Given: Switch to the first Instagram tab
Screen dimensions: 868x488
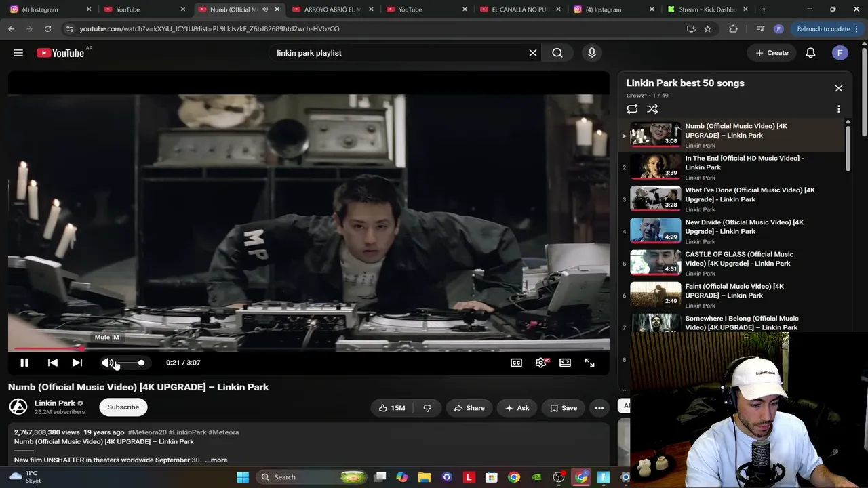Looking at the screenshot, I should pos(51,9).
